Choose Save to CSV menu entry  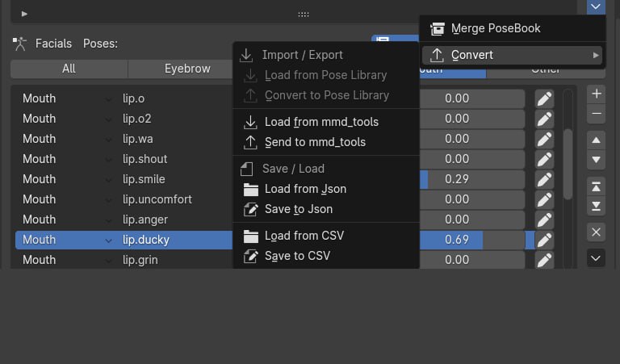297,256
